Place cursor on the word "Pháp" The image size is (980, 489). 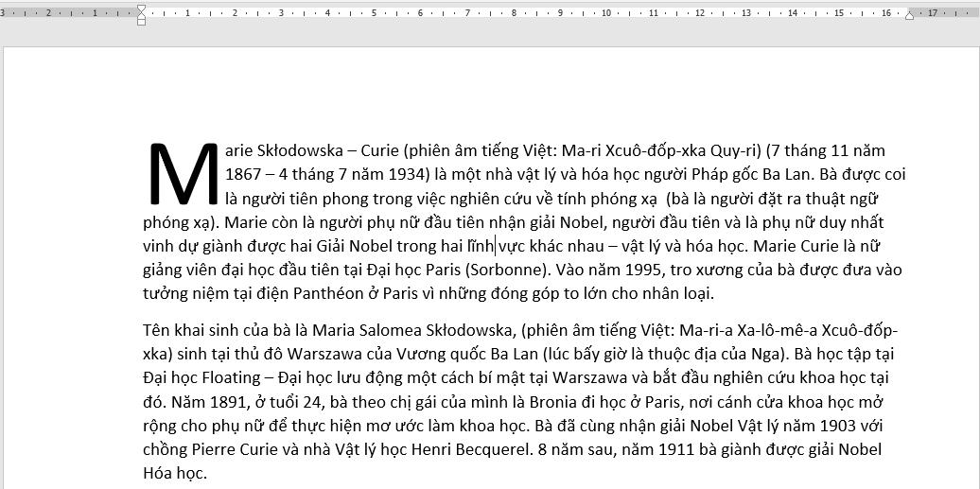(708, 174)
